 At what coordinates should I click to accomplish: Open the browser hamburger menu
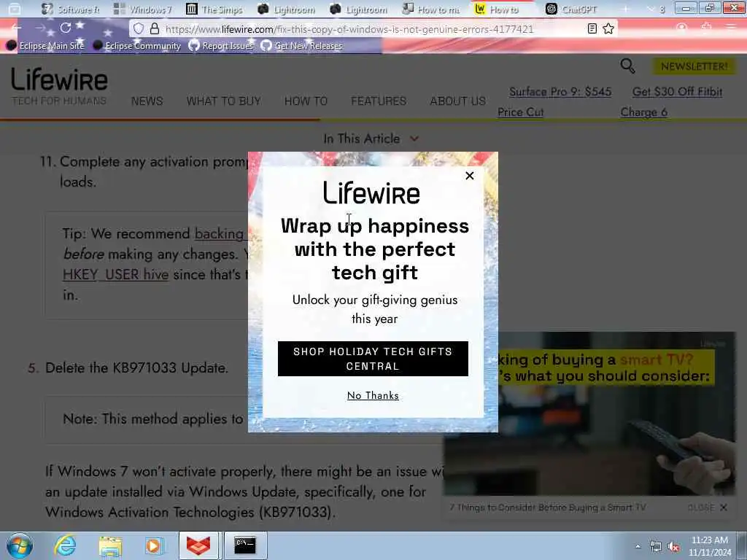click(x=731, y=28)
